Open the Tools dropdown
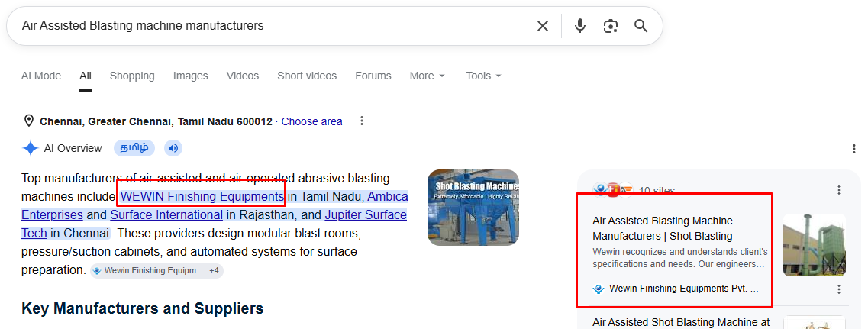Image resolution: width=868 pixels, height=329 pixels. tap(483, 76)
